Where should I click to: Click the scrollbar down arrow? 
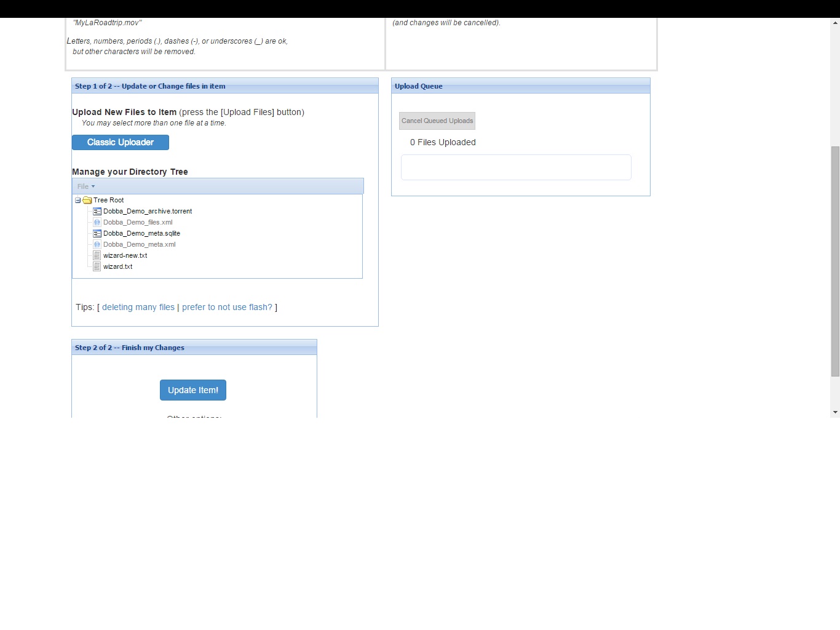tap(835, 412)
